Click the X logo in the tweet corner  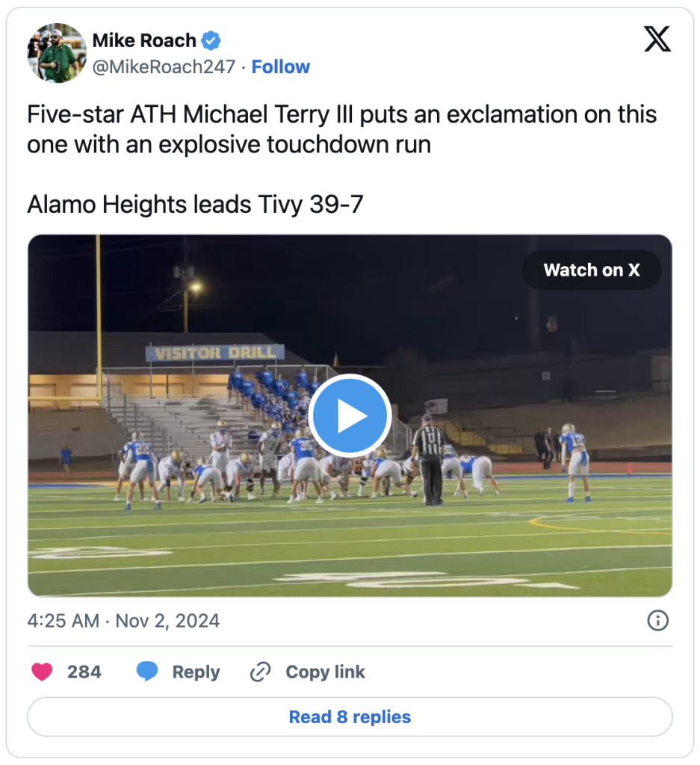pos(657,39)
